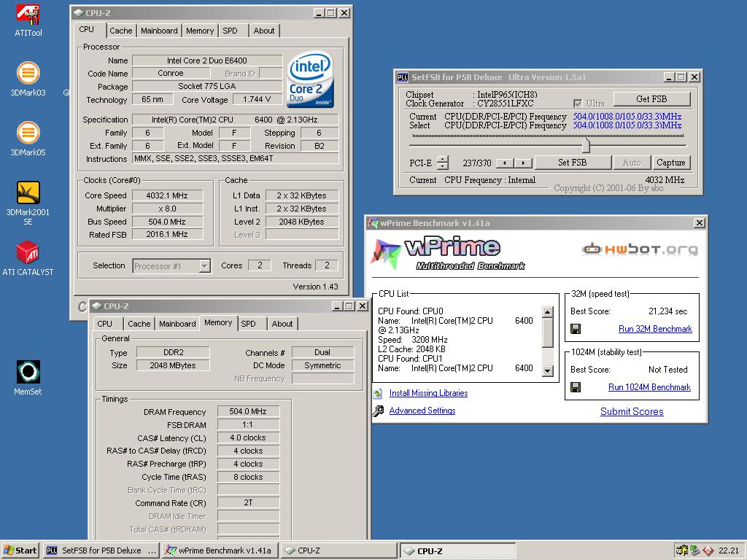Open the Processor #1 selection dropdown
Viewport: 747px width, 560px height.
click(205, 265)
